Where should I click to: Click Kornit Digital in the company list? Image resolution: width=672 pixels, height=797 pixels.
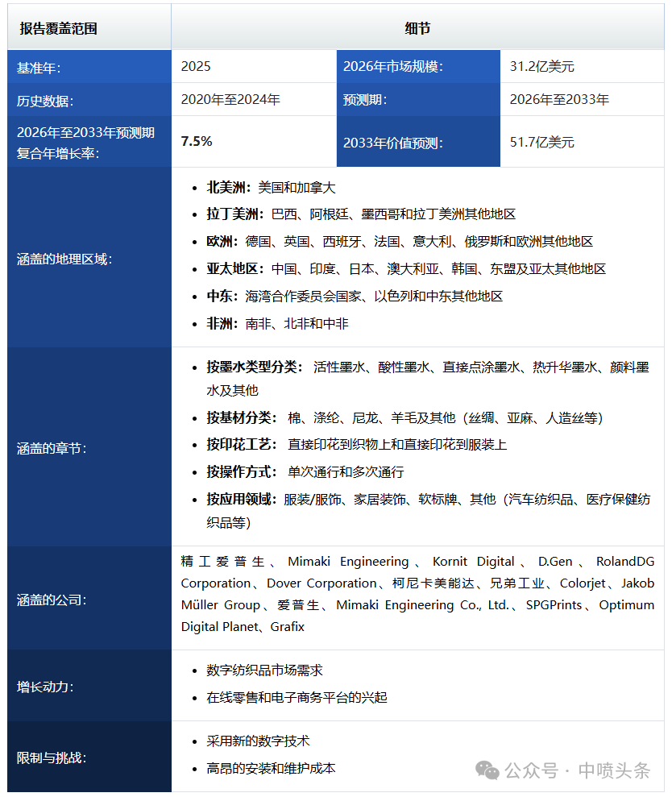[x=473, y=562]
